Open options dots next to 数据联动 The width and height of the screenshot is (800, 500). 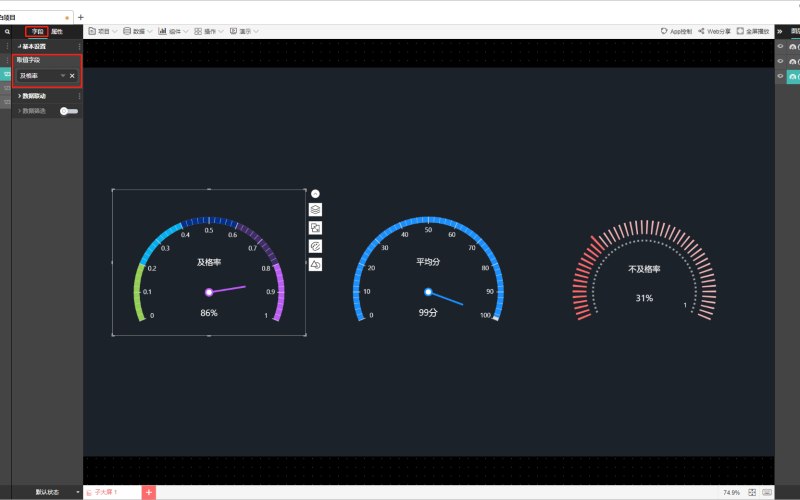pyautogui.click(x=79, y=96)
